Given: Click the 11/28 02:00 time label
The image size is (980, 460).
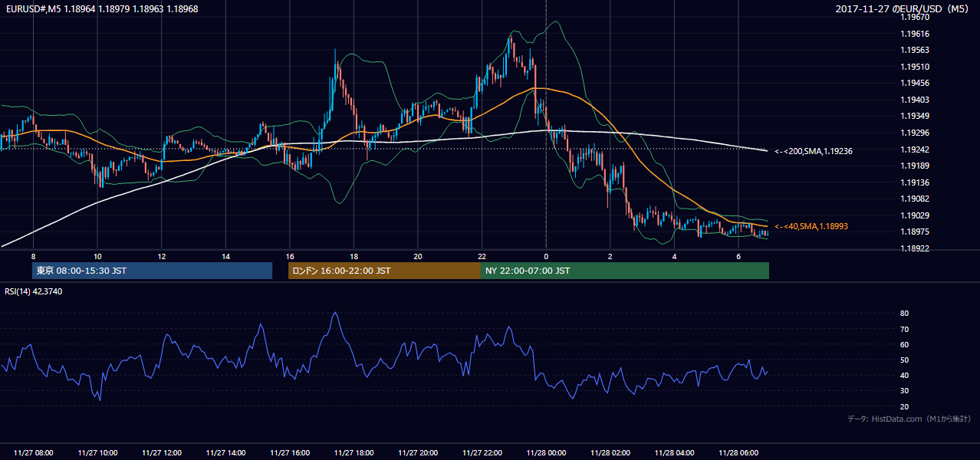Looking at the screenshot, I should pyautogui.click(x=610, y=453).
